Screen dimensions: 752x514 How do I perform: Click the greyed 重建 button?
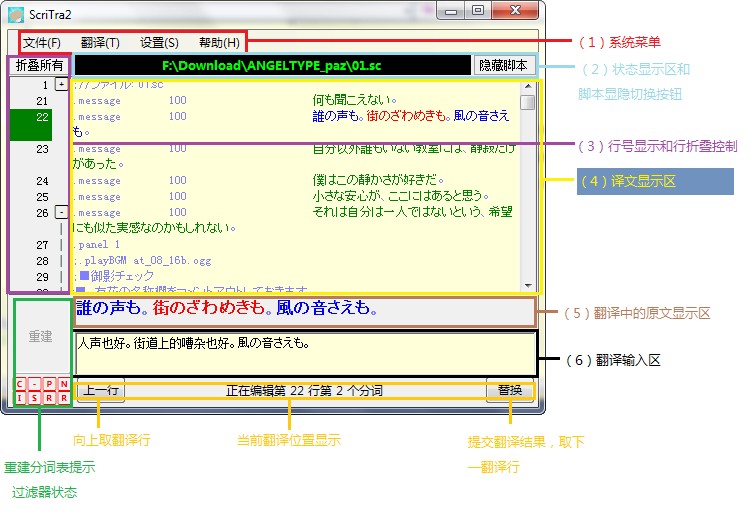40,337
